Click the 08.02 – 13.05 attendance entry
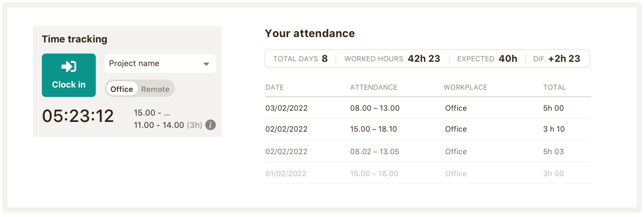The height and width of the screenshot is (217, 644). click(375, 151)
